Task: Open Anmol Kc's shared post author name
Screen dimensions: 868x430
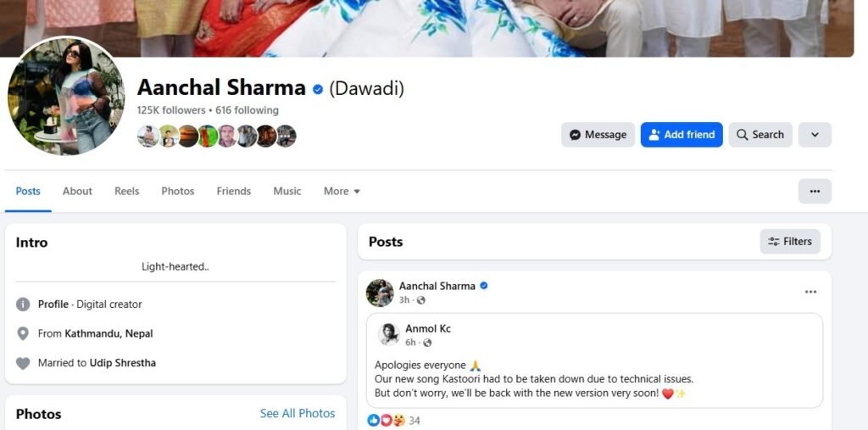Action: [x=427, y=328]
